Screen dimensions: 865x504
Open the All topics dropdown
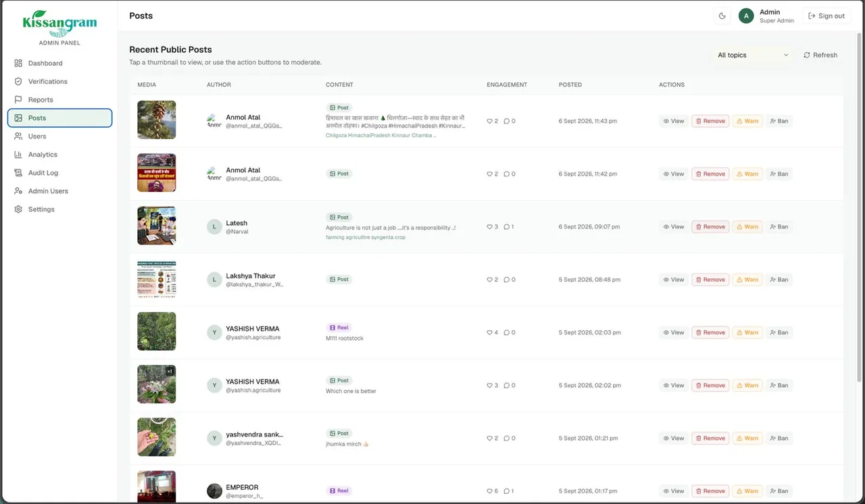[x=753, y=55]
